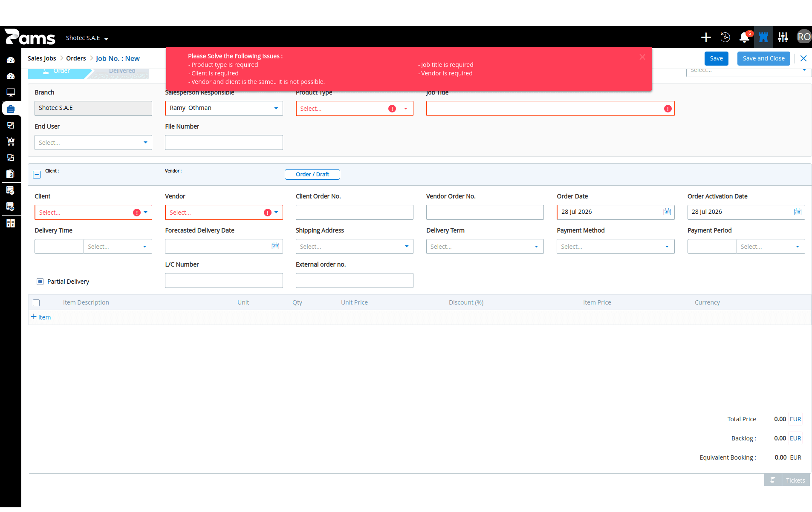Check the select-all items checkbox
This screenshot has width=812, height=512.
pos(36,303)
